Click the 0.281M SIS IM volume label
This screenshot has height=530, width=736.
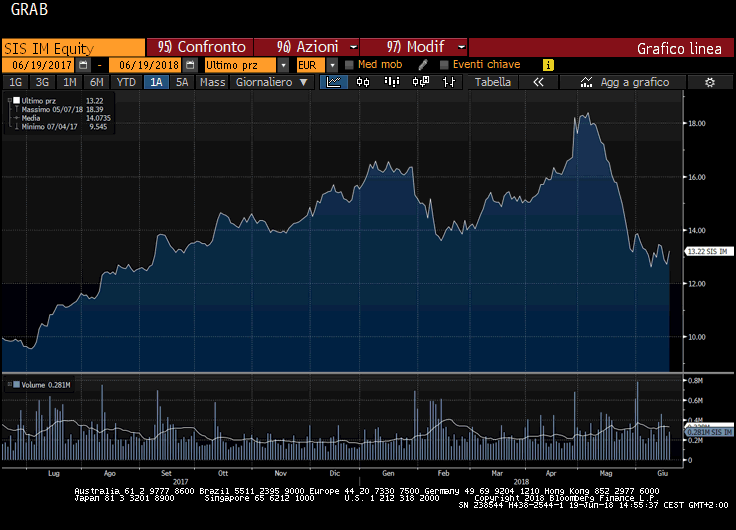click(x=709, y=432)
